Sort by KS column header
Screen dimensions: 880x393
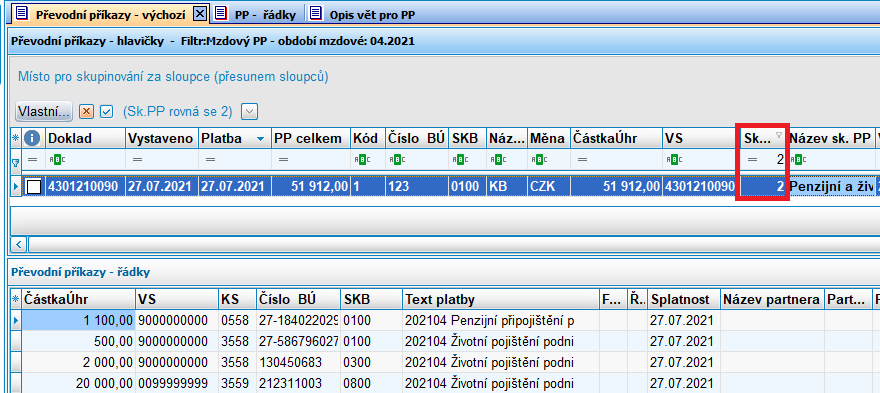pos(237,300)
